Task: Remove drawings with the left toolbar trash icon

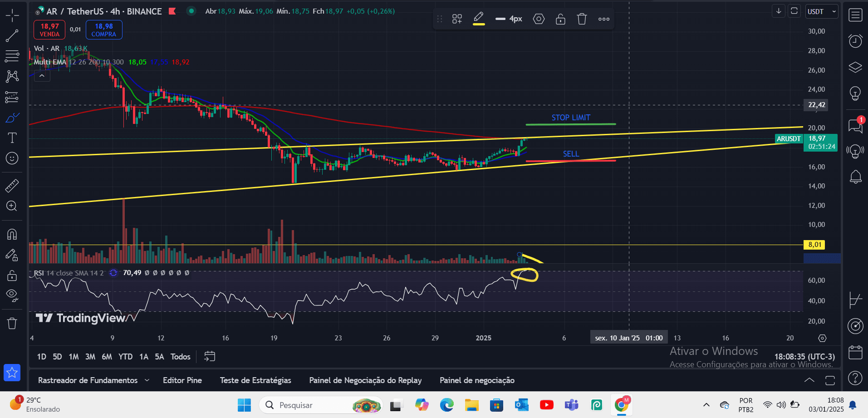Action: pos(12,323)
